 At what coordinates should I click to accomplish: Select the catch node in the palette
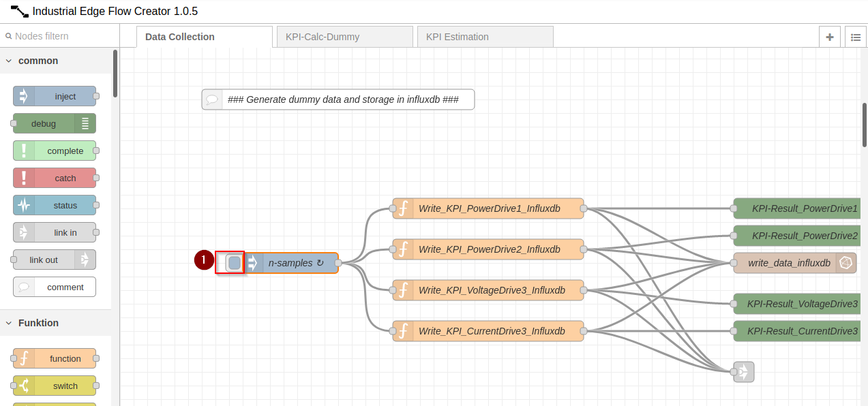(x=55, y=178)
